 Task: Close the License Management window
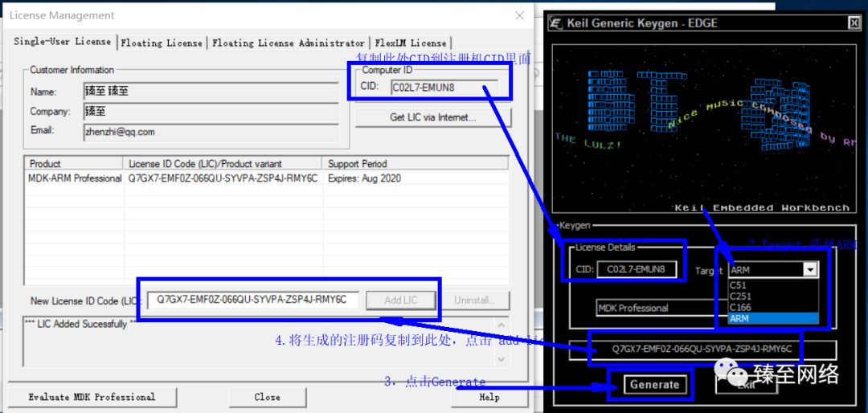pos(520,15)
